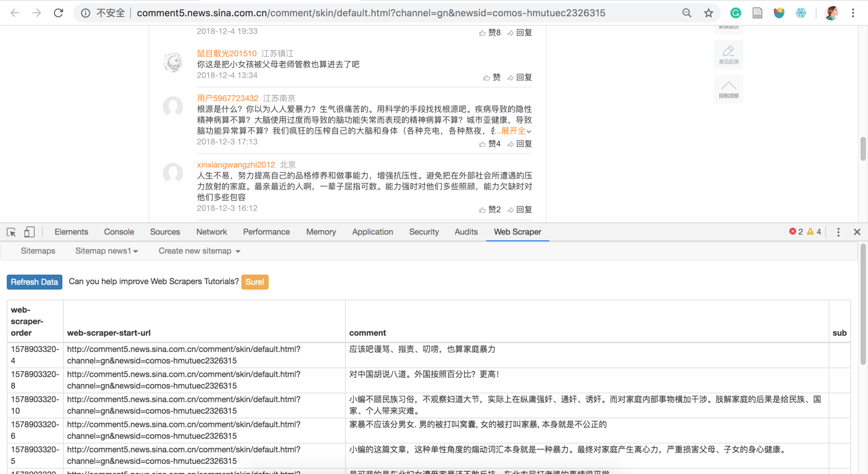This screenshot has width=868, height=474.
Task: Like the comment by xinxiangwangzhi2012
Action: click(490, 210)
